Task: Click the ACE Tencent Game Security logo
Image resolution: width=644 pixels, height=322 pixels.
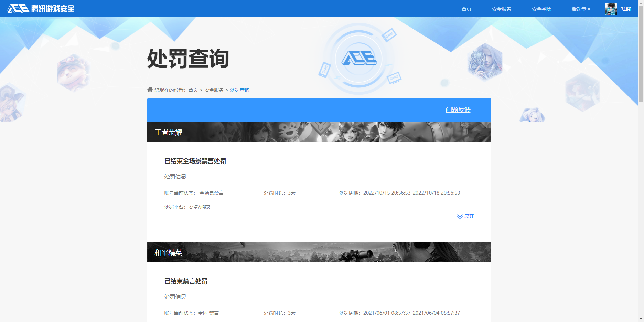Action: click(x=40, y=9)
